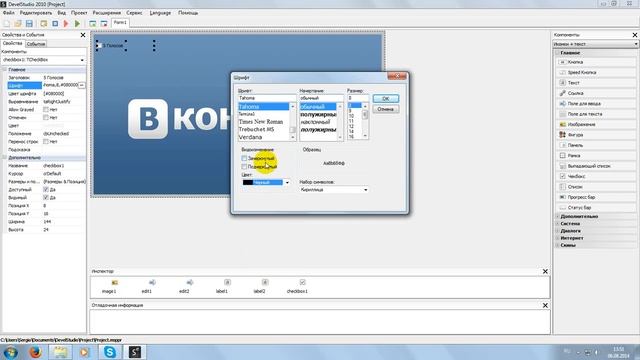Toggle Отмечен property checkbox
The width and height of the screenshot is (640, 360).
coord(46,118)
